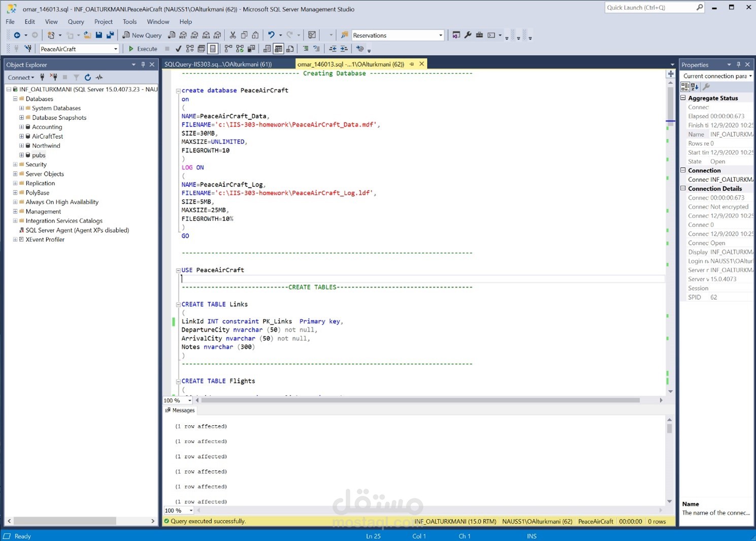756x541 pixels.
Task: Toggle auto-hide pin on Properties panel
Action: pyautogui.click(x=738, y=65)
